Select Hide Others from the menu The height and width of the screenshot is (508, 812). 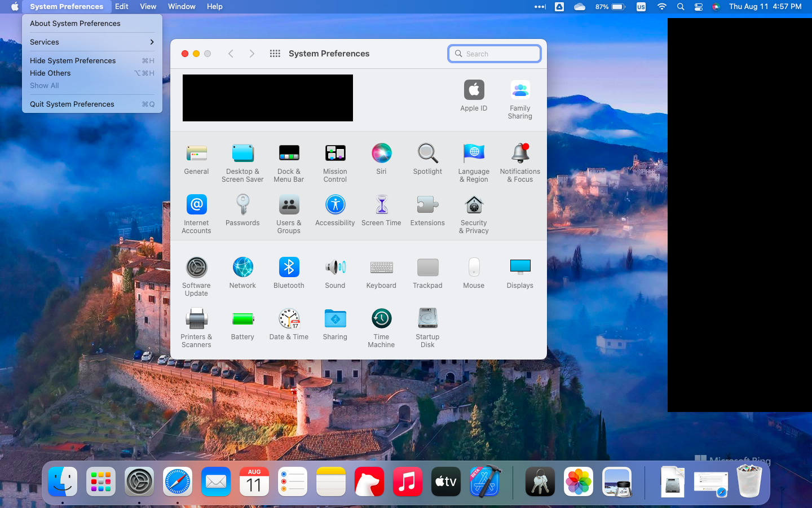pos(50,73)
